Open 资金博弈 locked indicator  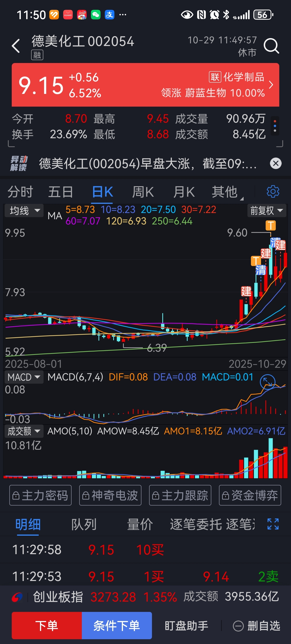point(250,495)
